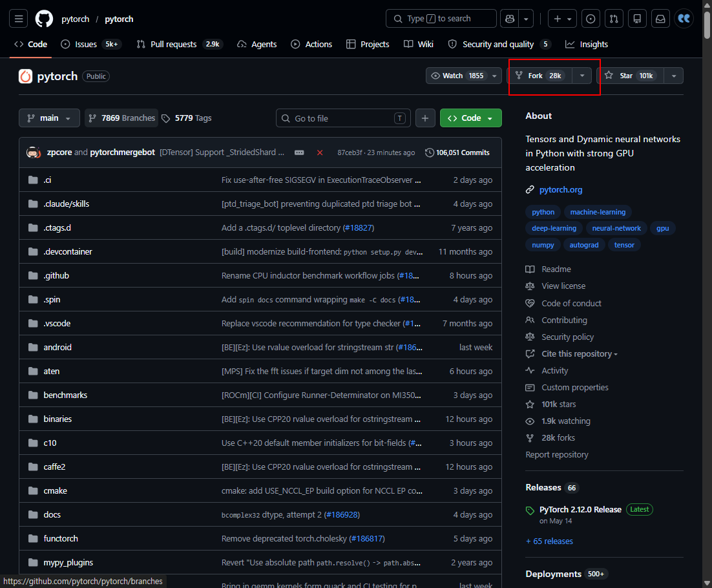Open the issues icon in header
This screenshot has width=712, height=588.
(591, 19)
